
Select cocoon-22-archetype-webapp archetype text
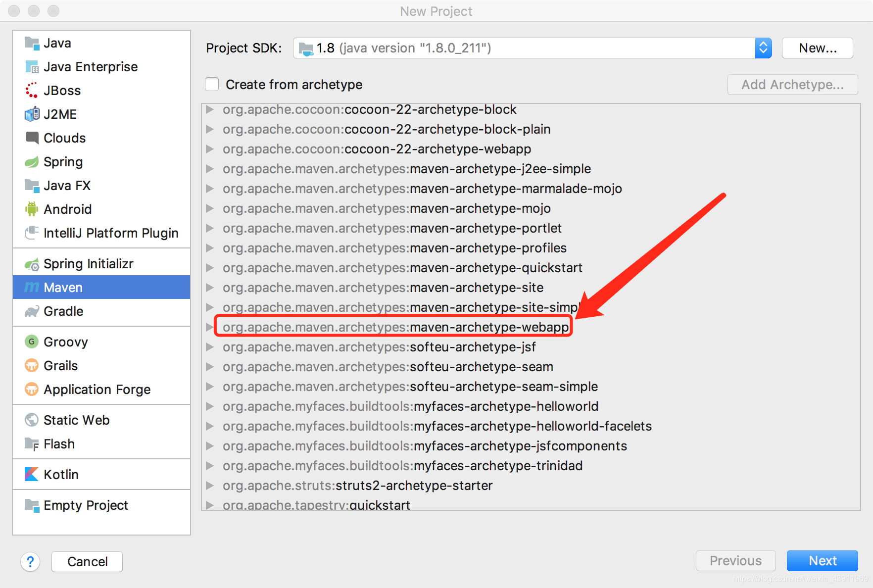pos(377,149)
